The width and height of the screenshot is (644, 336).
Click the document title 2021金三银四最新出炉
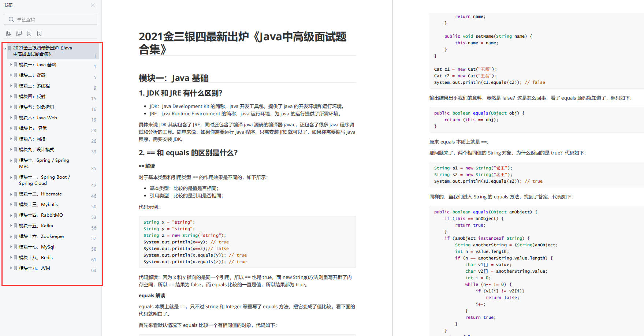[x=242, y=42]
